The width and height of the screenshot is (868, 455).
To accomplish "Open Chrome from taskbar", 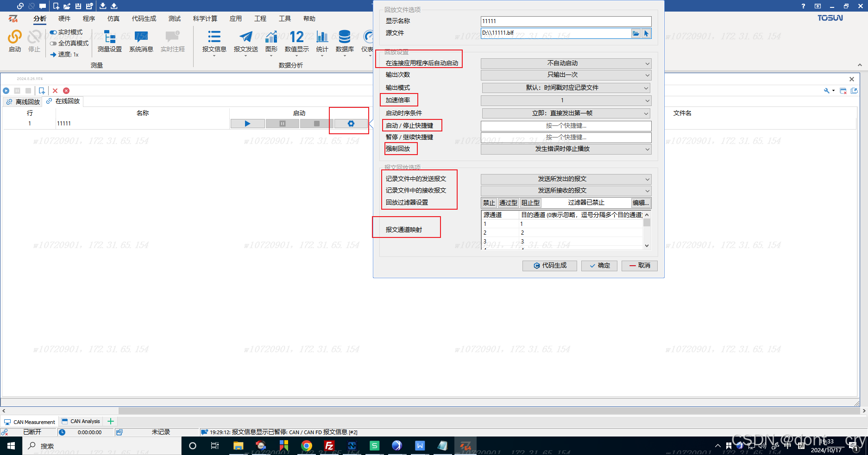I will 307,446.
